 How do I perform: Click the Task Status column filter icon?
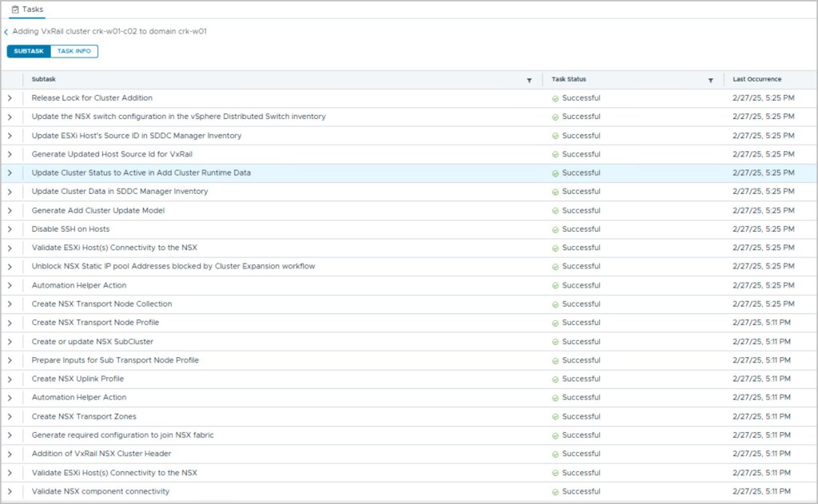click(x=710, y=80)
